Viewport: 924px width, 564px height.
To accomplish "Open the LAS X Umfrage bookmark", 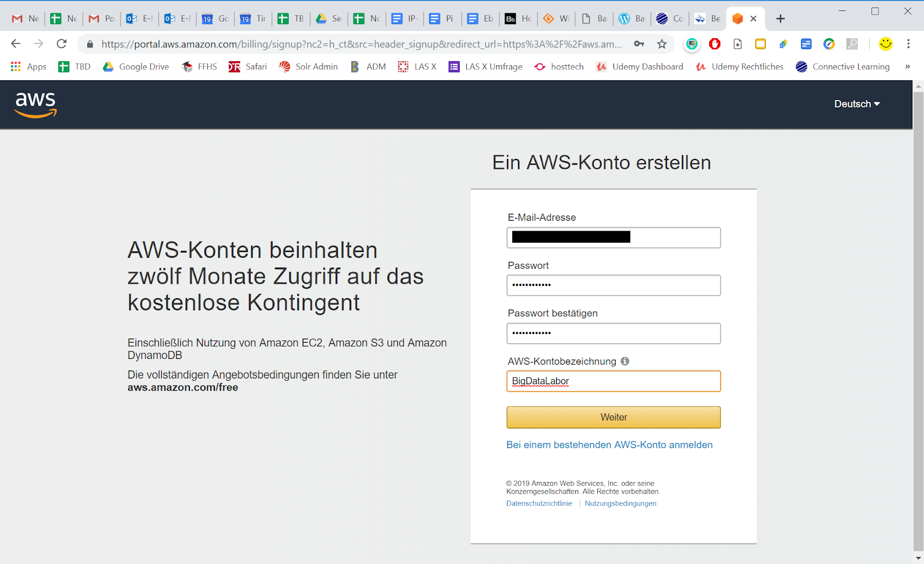I will tap(486, 66).
